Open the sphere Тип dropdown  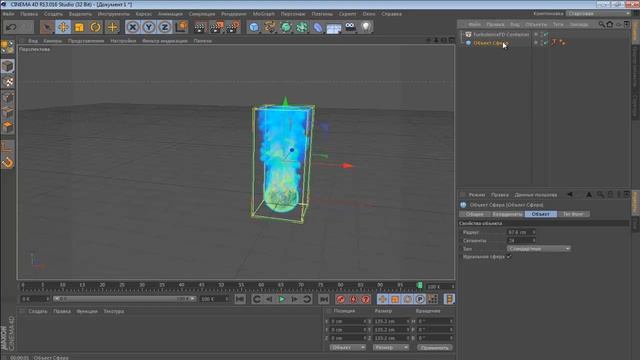coord(538,249)
